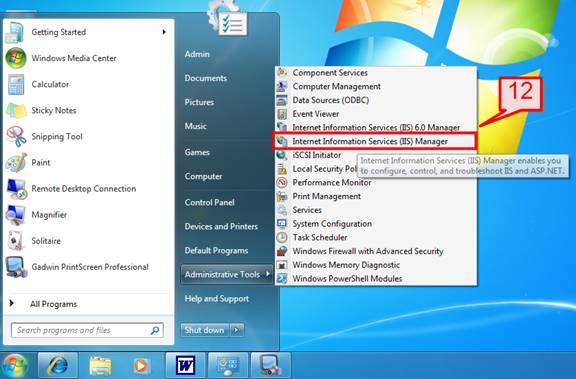Expand the Shut down options arrow
The image size is (576, 379).
(237, 330)
